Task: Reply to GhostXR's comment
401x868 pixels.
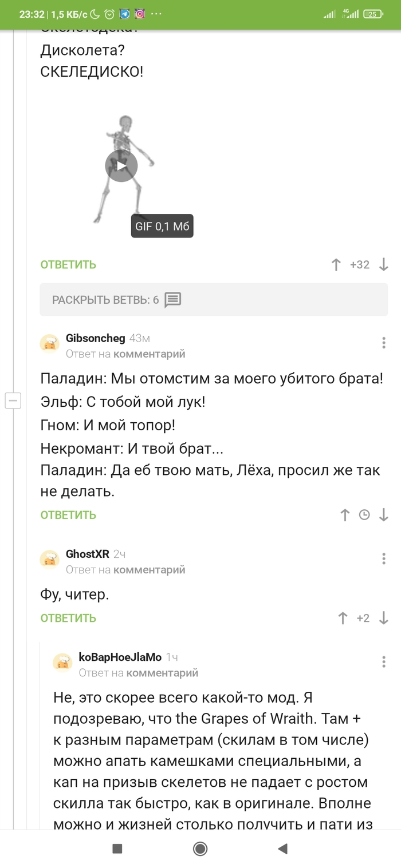Action: click(x=68, y=618)
